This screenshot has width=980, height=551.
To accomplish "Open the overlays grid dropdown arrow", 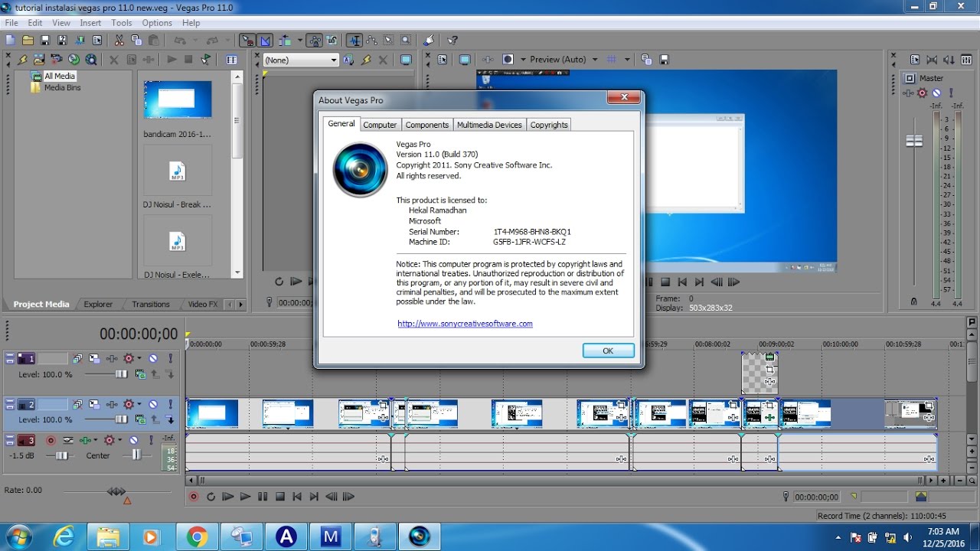I will pos(626,59).
